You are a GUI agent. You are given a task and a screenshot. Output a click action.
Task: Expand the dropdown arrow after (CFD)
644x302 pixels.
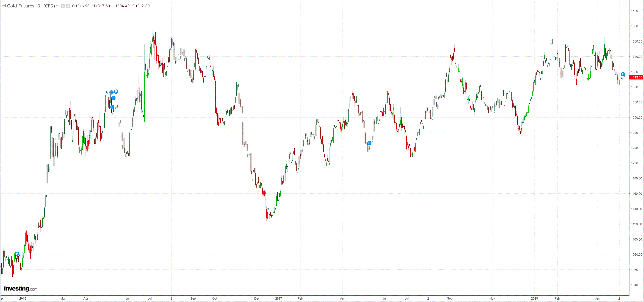[57, 6]
